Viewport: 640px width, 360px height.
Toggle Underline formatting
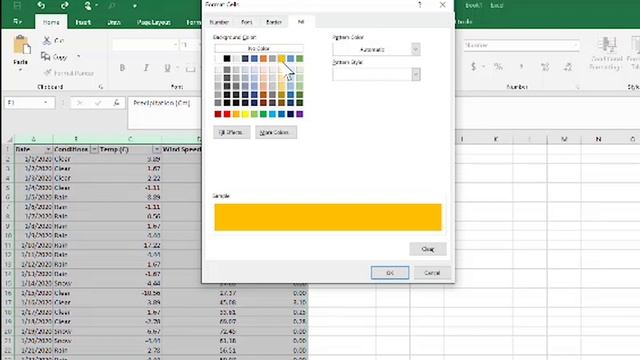pos(167,68)
